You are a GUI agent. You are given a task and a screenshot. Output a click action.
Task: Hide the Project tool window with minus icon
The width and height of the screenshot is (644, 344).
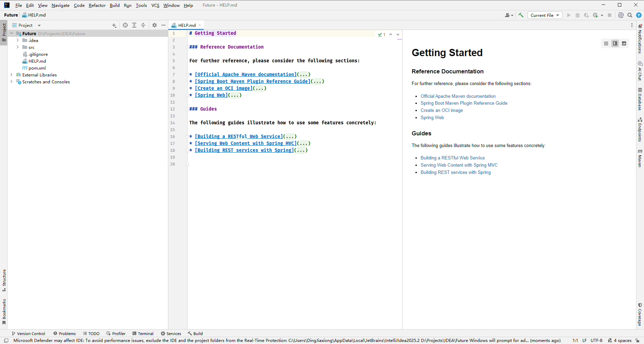(x=163, y=25)
